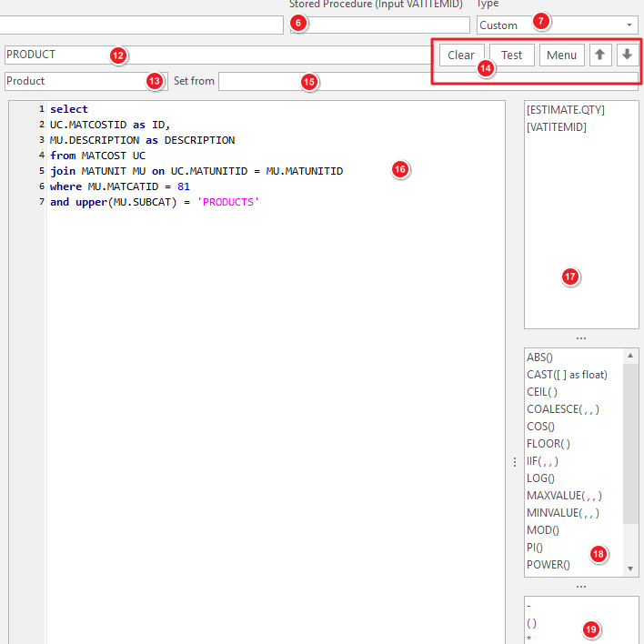Click the PRODUCT name field
Screen dimensions: 644x644
click(217, 55)
